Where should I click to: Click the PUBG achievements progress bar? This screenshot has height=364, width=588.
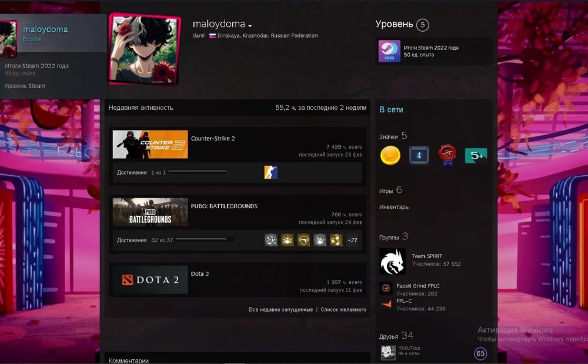(205, 240)
